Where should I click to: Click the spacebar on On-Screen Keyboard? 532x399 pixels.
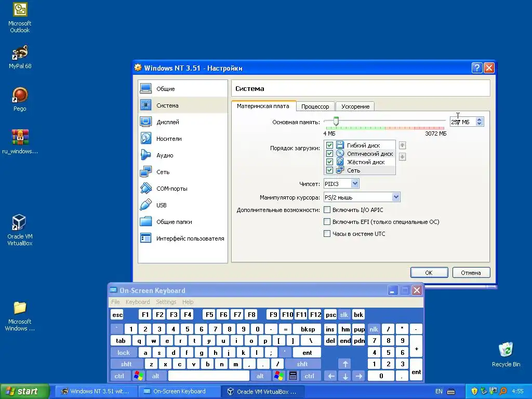coord(209,376)
